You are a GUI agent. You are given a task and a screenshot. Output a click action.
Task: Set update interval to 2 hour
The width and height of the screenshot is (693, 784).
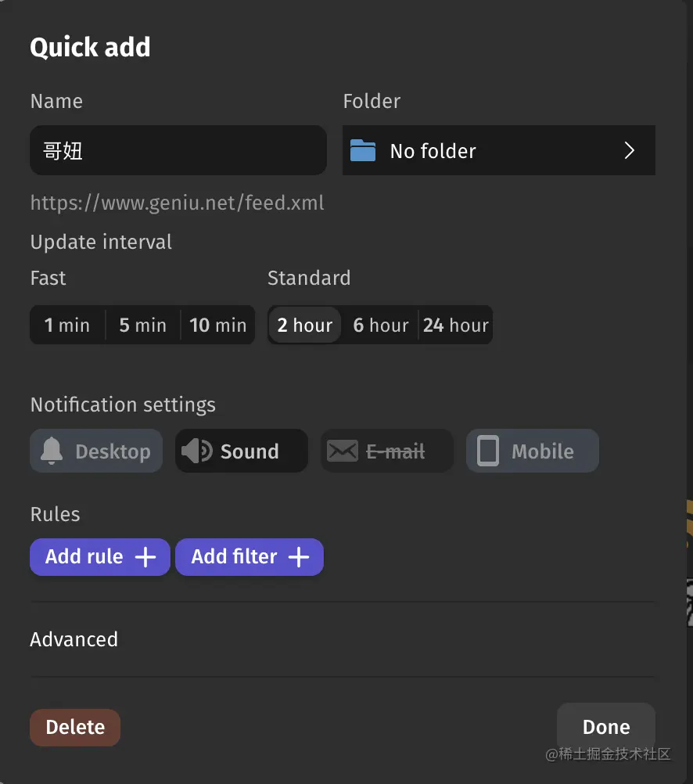tap(304, 325)
